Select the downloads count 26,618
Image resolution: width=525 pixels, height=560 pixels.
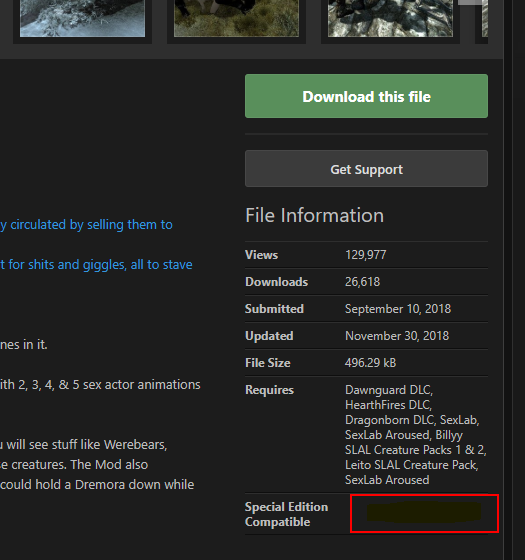point(362,282)
